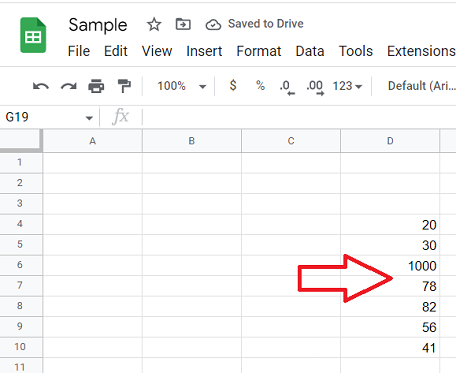
Task: Click the move to folder icon
Action: (183, 24)
